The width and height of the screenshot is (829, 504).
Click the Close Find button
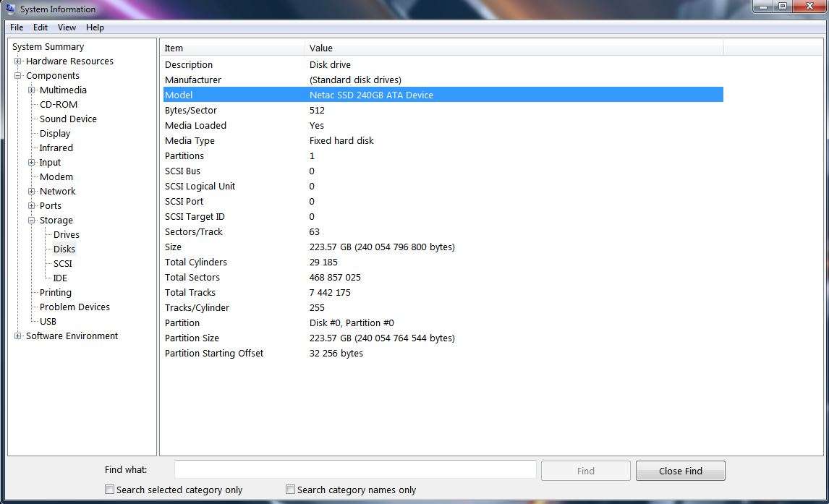coord(679,470)
